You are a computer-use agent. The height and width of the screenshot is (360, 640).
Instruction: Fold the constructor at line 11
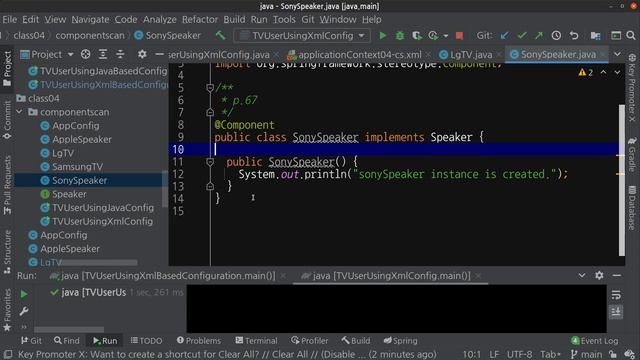[x=210, y=162]
